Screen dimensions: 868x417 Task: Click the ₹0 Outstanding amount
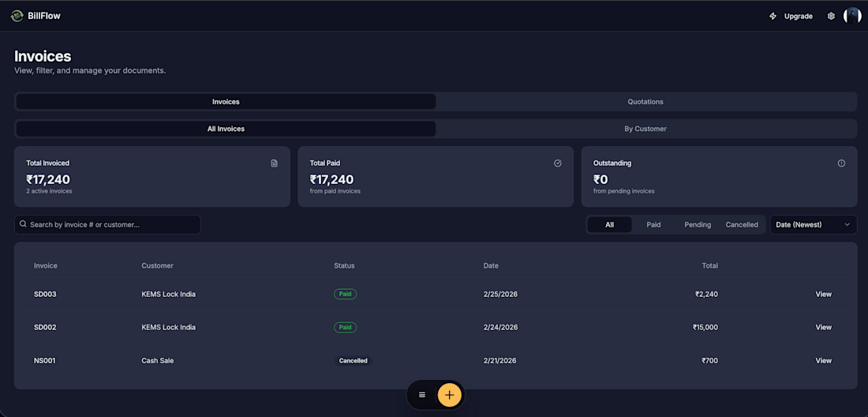[600, 179]
